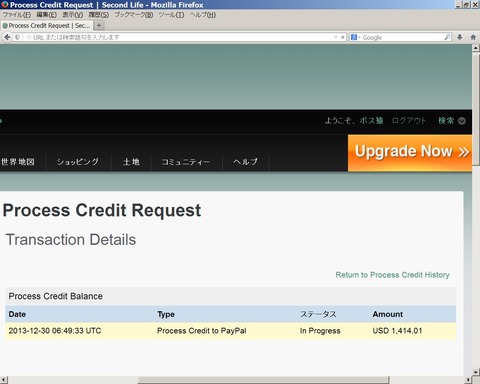This screenshot has height=384, width=480.
Task: Click the ステータス column header
Action: point(318,314)
